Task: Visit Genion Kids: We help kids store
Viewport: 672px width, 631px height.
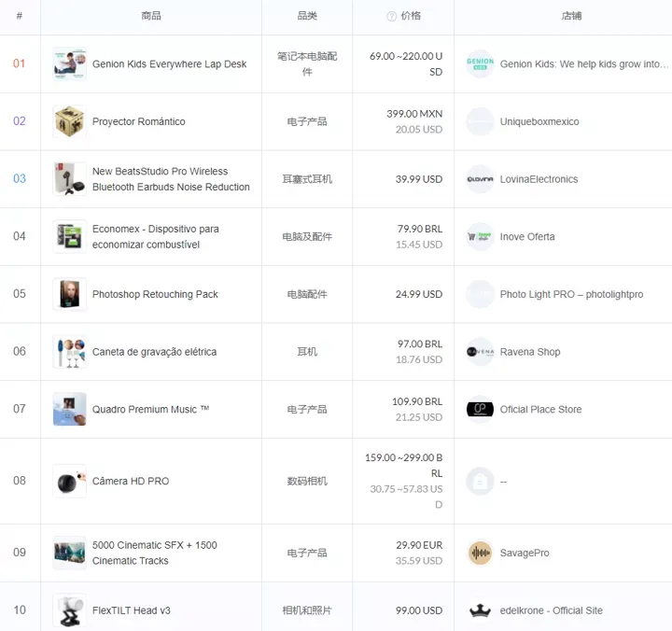Action: tap(584, 63)
